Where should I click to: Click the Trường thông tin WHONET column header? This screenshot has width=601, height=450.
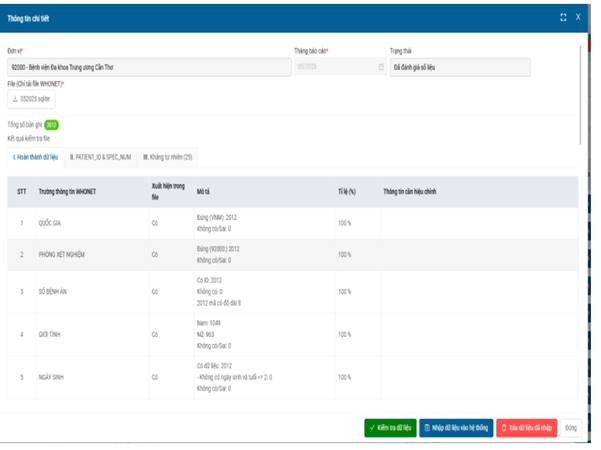pyautogui.click(x=75, y=190)
